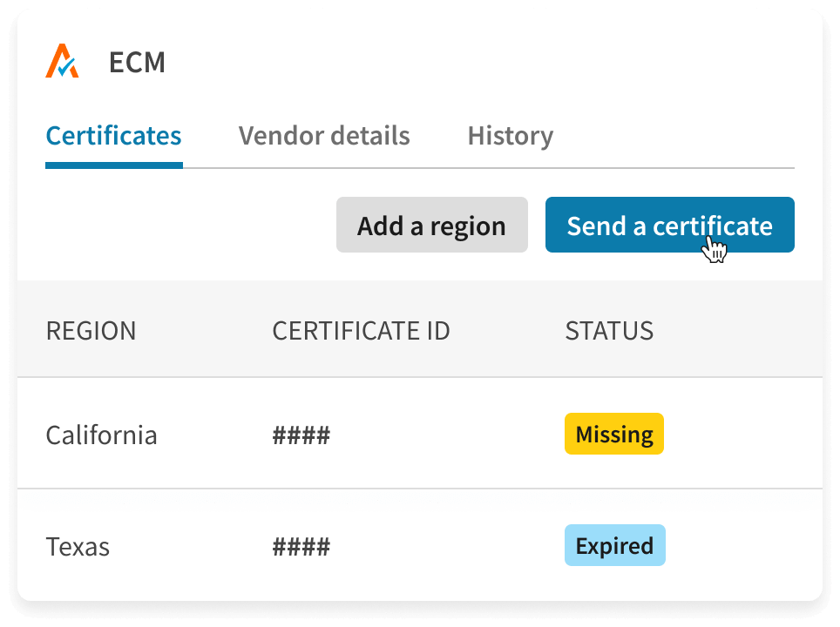
Task: Click the Add a region button
Action: click(431, 225)
